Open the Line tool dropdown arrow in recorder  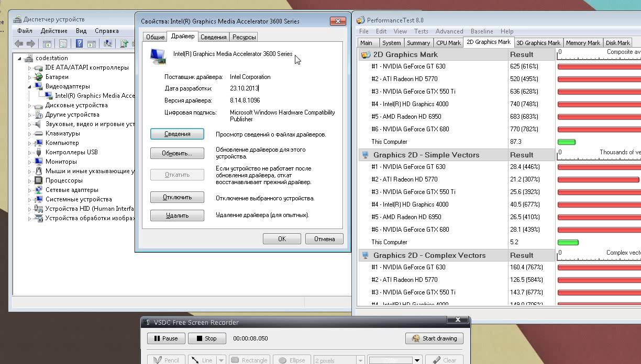point(221,360)
